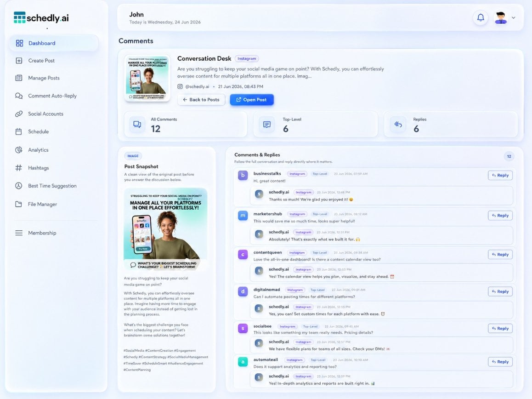Image resolution: width=532 pixels, height=399 pixels.
Task: Open the post thumbnail in header card
Action: coord(147,78)
